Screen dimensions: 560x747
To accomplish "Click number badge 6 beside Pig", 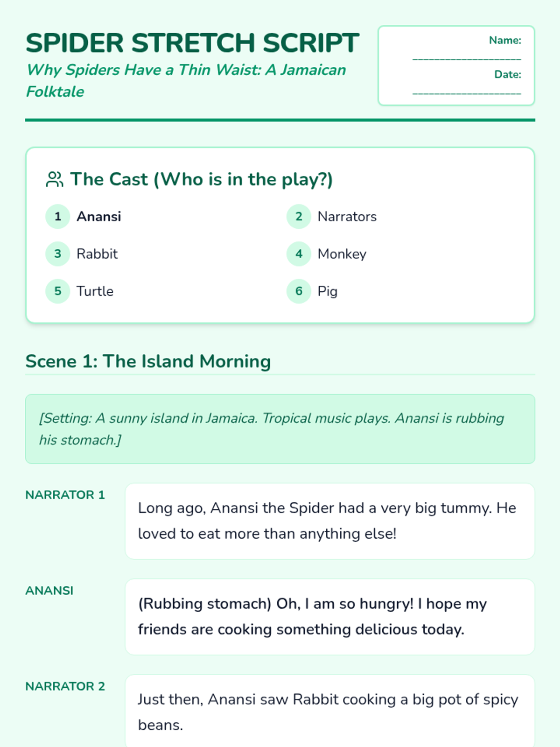I will (299, 291).
